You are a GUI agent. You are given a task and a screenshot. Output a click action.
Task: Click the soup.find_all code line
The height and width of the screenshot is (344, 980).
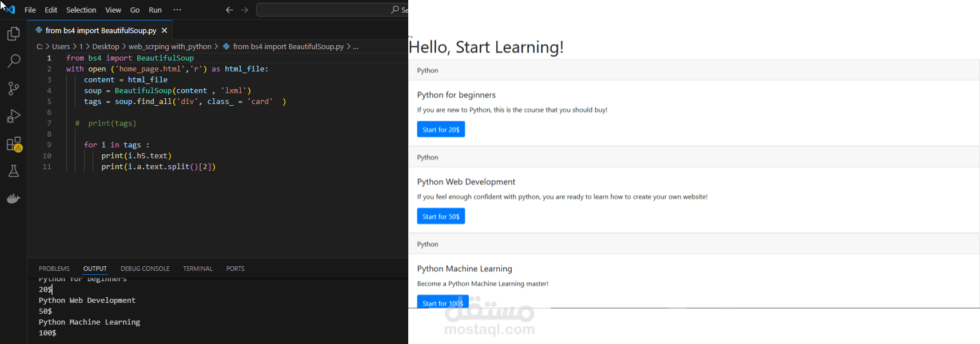coord(185,101)
